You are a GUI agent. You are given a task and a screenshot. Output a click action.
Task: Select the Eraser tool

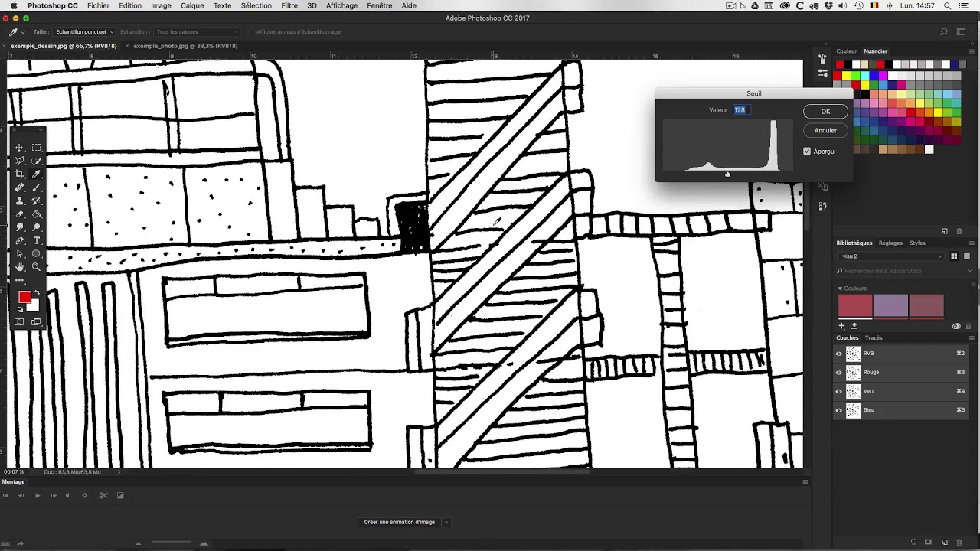(19, 214)
